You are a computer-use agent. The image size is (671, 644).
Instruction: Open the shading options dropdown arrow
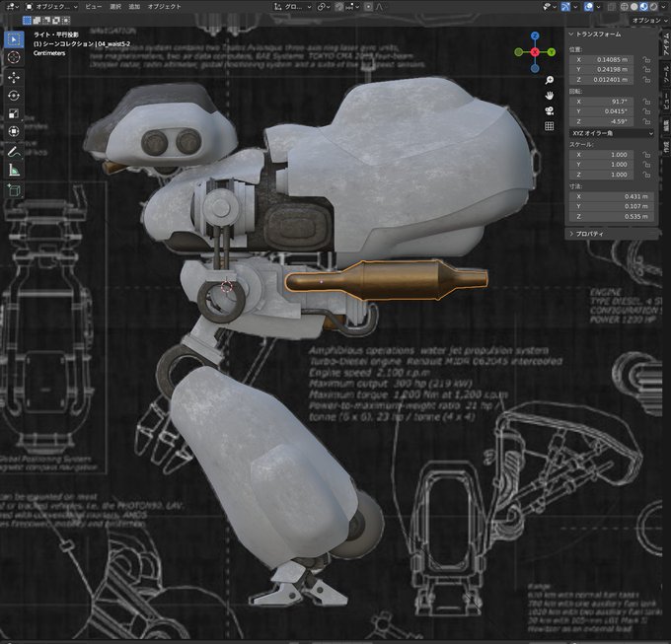tap(663, 7)
